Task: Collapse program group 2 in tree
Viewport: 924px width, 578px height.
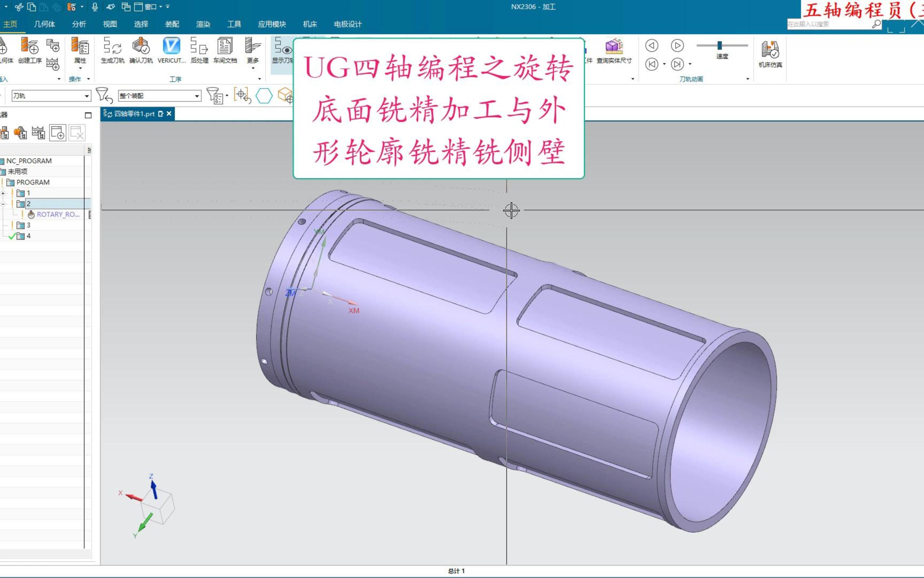Action: [3, 204]
